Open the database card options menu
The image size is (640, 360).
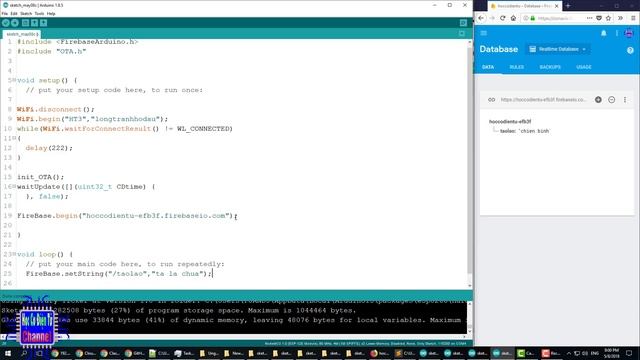pos(624,100)
